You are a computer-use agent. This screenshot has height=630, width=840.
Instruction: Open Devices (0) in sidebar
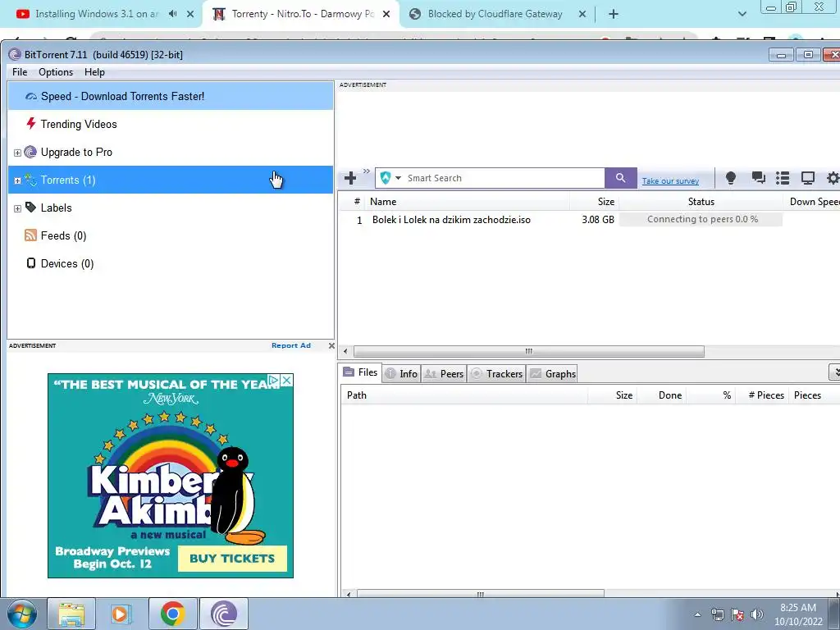pos(67,263)
